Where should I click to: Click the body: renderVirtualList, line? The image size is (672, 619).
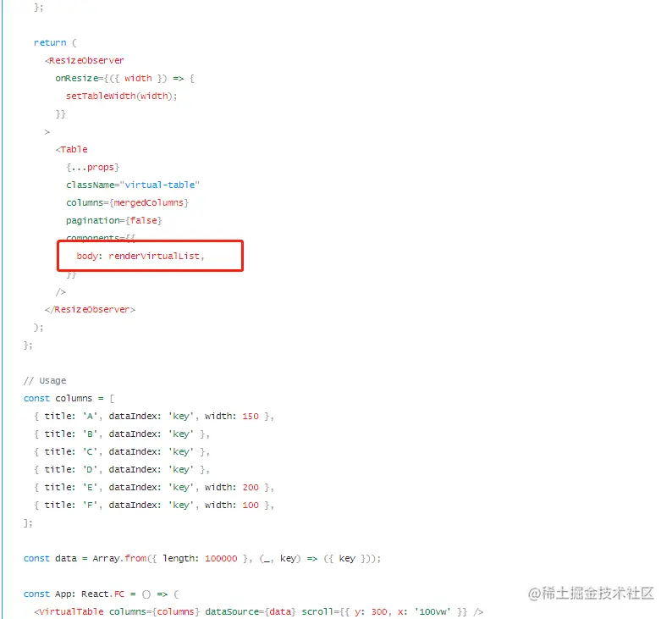click(x=140, y=256)
